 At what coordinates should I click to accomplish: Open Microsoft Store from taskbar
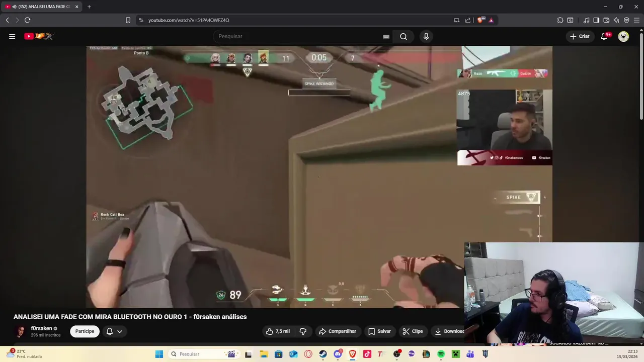tap(278, 354)
